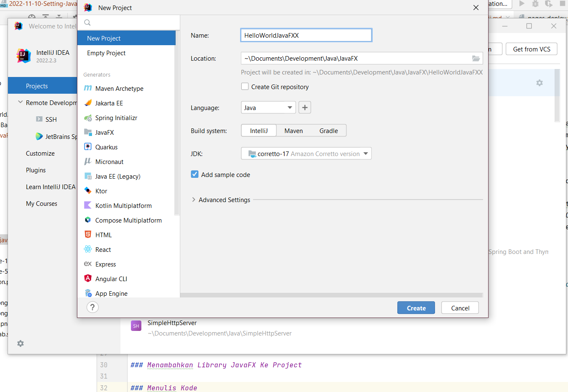Click the Ktor generator icon
This screenshot has height=392, width=568.
88,191
